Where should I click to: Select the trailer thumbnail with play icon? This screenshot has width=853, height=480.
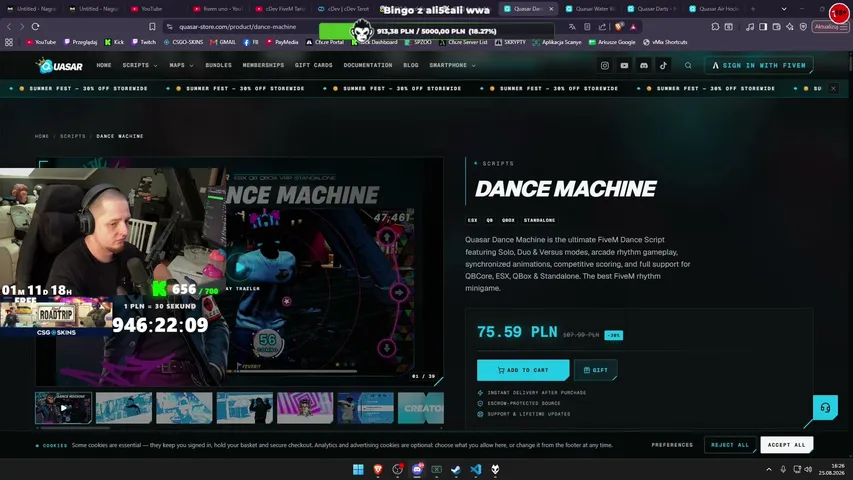(64, 408)
